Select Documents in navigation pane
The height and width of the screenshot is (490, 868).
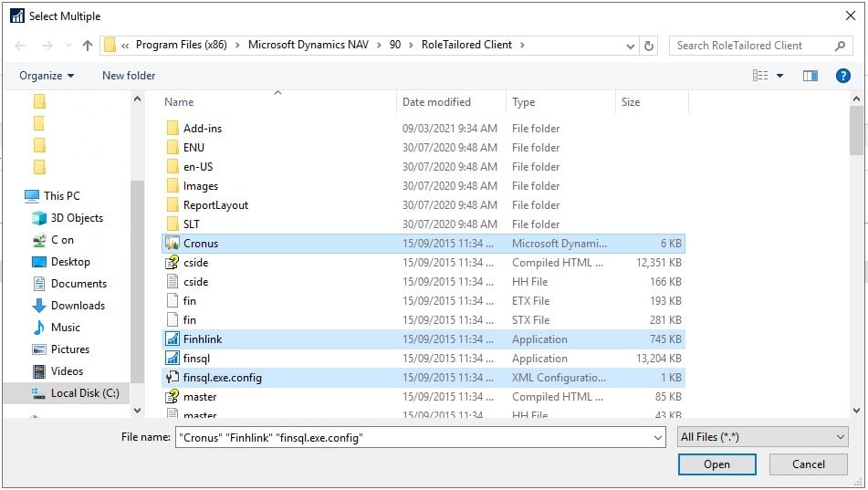pos(69,284)
